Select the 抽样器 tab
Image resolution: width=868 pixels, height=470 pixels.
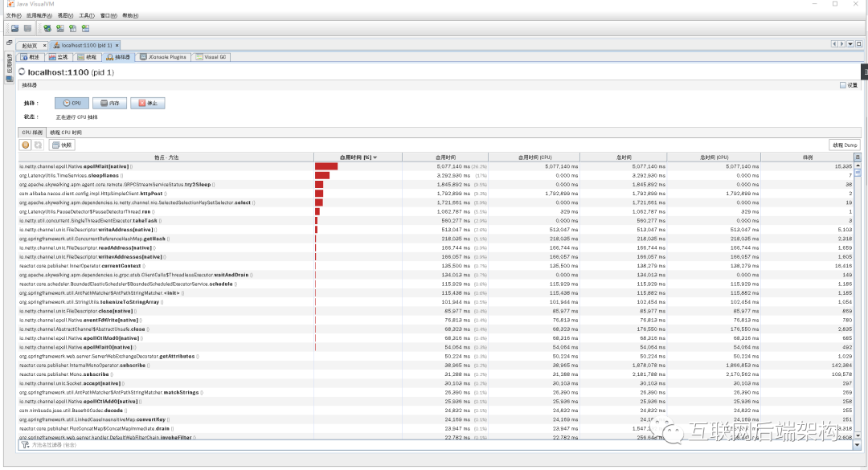click(x=118, y=57)
